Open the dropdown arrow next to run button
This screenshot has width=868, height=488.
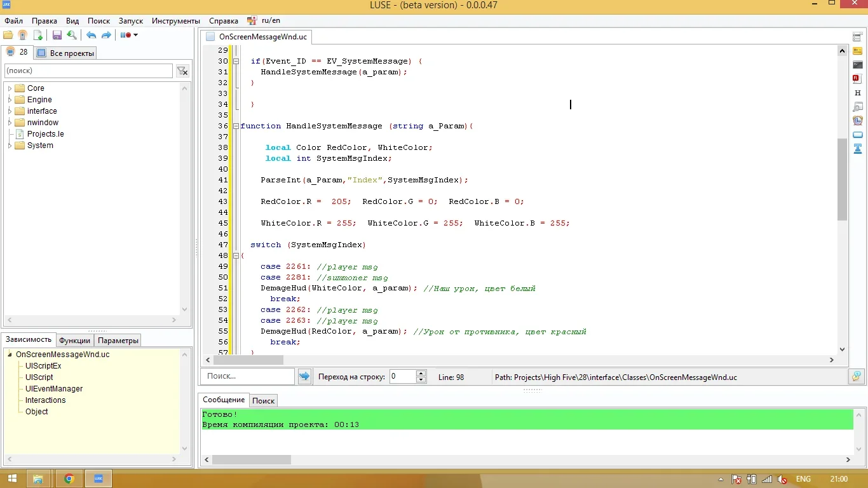[x=135, y=35]
